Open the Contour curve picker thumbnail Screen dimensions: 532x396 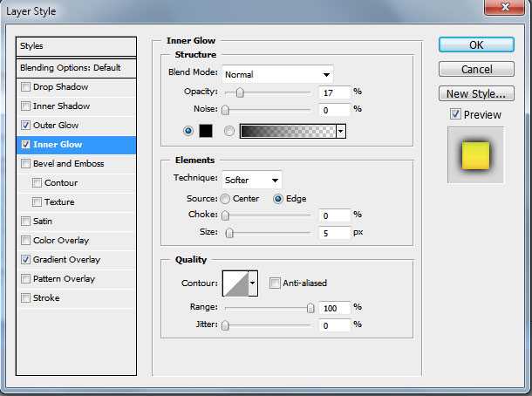[x=235, y=283]
